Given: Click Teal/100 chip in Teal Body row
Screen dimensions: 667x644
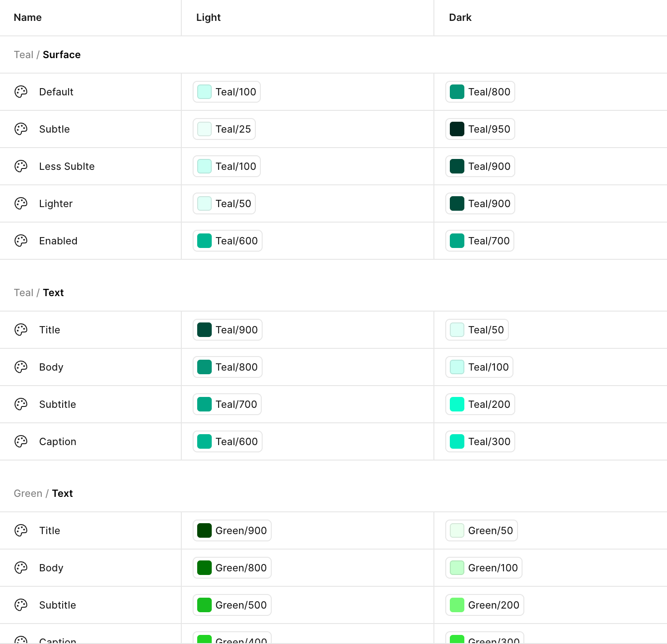Looking at the screenshot, I should [479, 367].
